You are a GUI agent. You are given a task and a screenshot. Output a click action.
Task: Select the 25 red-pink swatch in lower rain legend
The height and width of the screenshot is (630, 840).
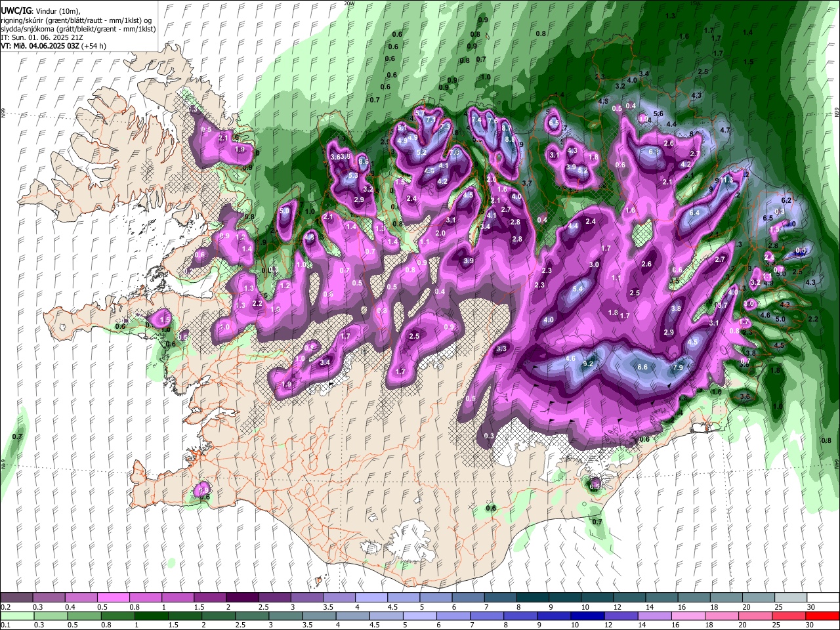click(x=789, y=616)
